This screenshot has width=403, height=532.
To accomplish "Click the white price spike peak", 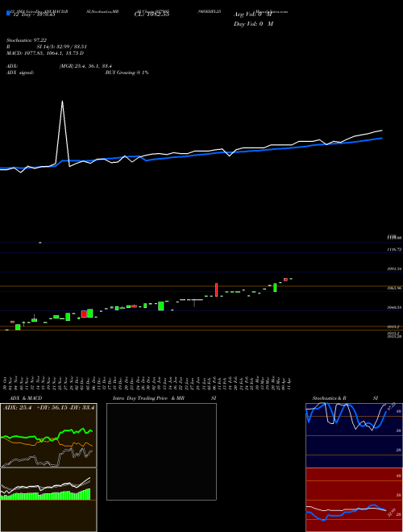I will [62, 101].
